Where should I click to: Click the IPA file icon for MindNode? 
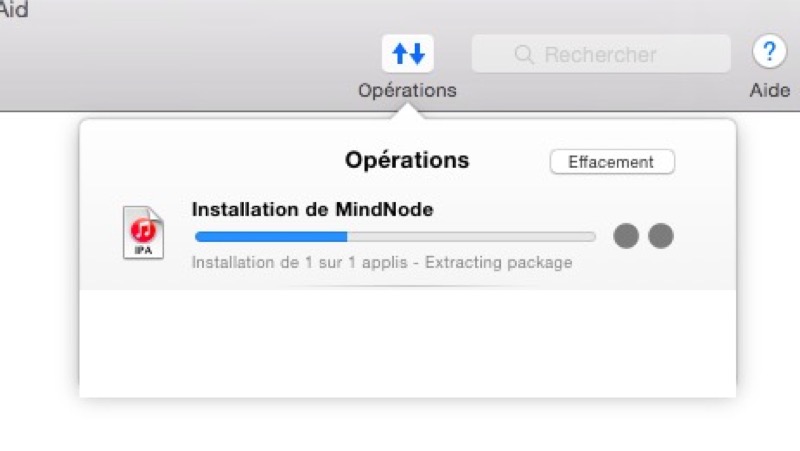click(x=143, y=233)
